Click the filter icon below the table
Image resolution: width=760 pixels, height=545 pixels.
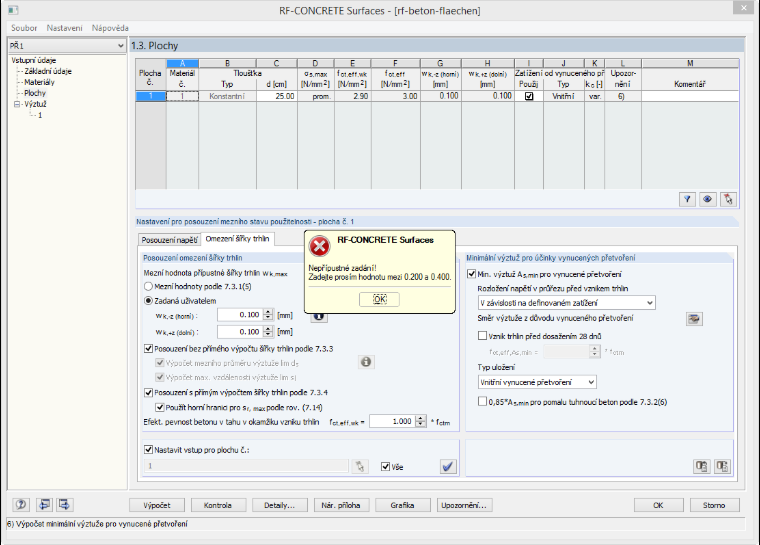click(687, 199)
